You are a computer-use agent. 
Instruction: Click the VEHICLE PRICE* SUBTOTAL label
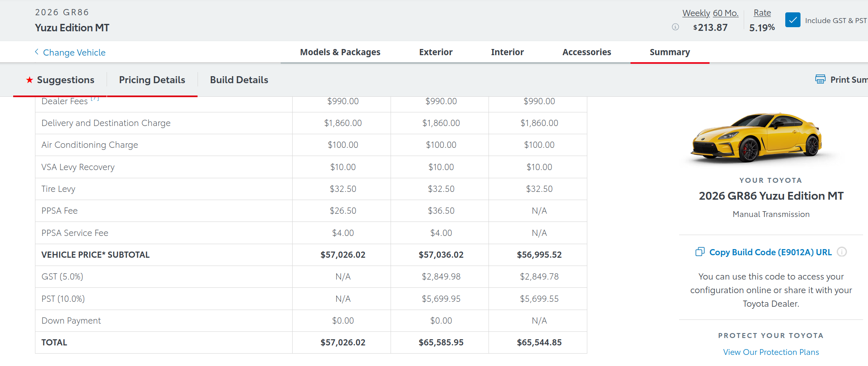pos(95,255)
